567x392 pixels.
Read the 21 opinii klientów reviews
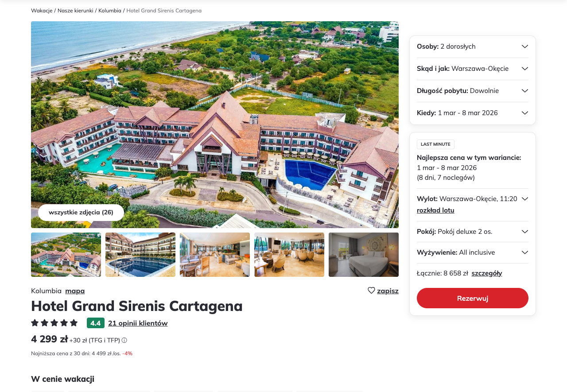(x=138, y=323)
